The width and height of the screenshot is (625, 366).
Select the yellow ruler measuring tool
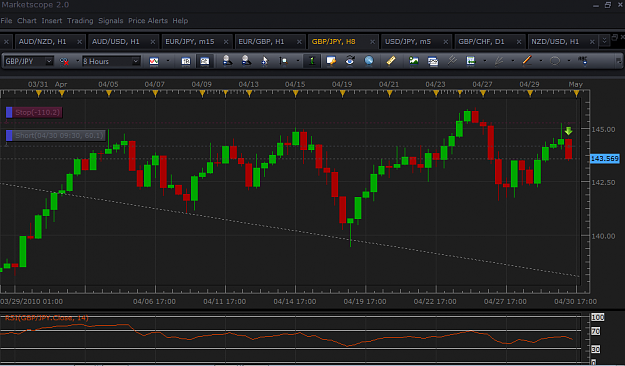tap(391, 61)
